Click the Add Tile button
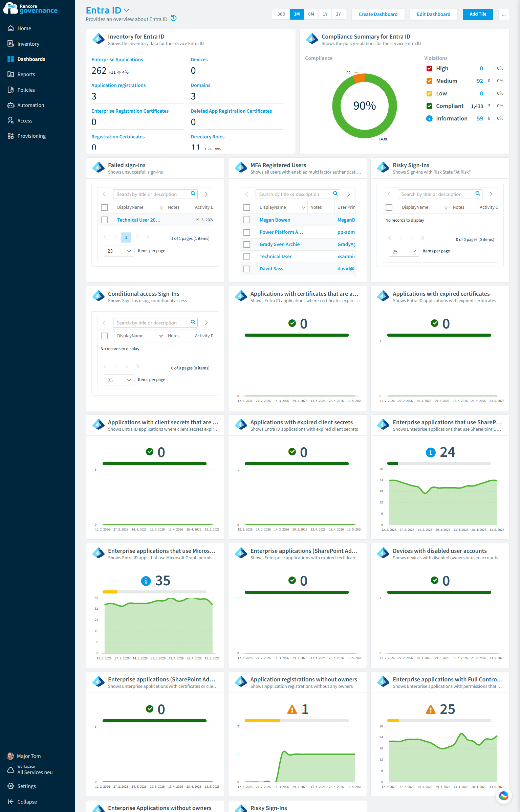The image size is (520, 812). click(478, 14)
